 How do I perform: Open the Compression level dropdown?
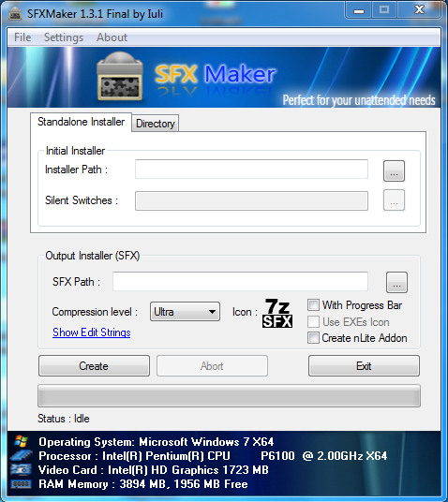click(185, 312)
